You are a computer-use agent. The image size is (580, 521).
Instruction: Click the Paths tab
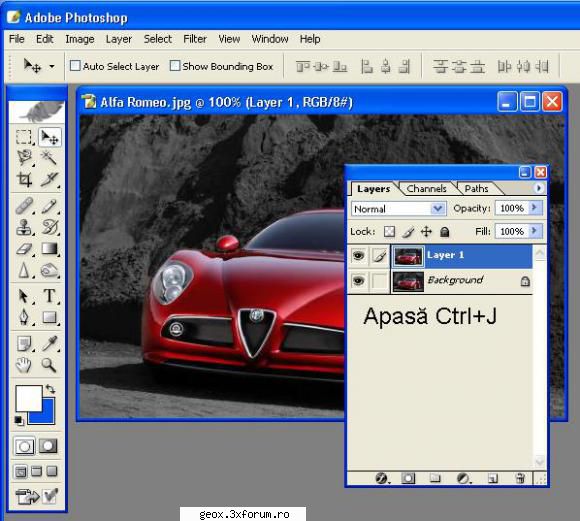(476, 189)
